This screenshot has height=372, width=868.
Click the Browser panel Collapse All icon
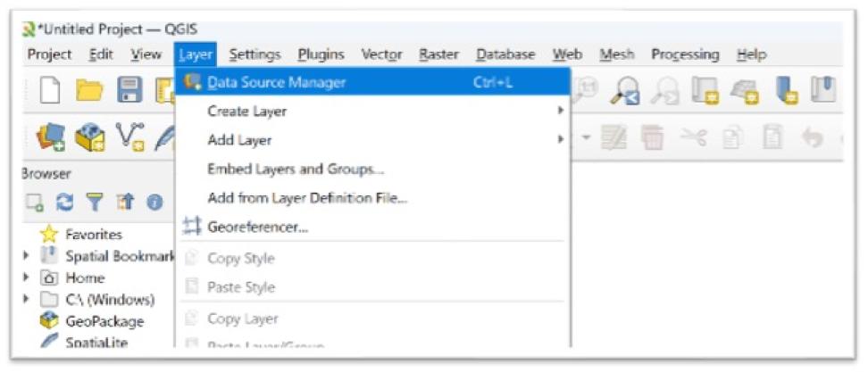124,203
